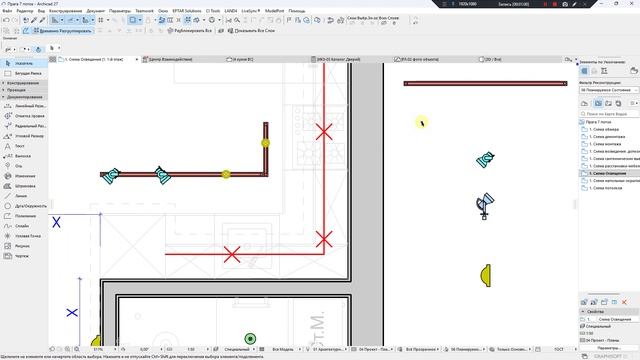The width and height of the screenshot is (640, 360).
Task: Collapse the Документирование toolbox group
Action: pos(24,97)
